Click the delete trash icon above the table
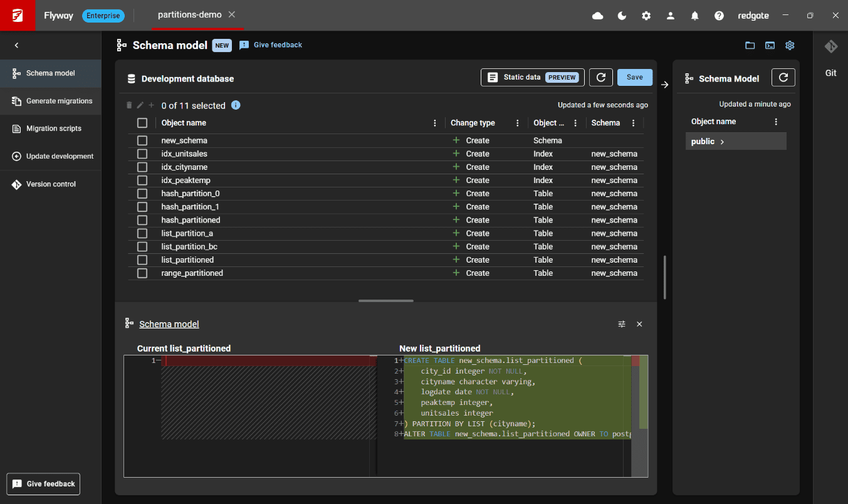 [130, 105]
